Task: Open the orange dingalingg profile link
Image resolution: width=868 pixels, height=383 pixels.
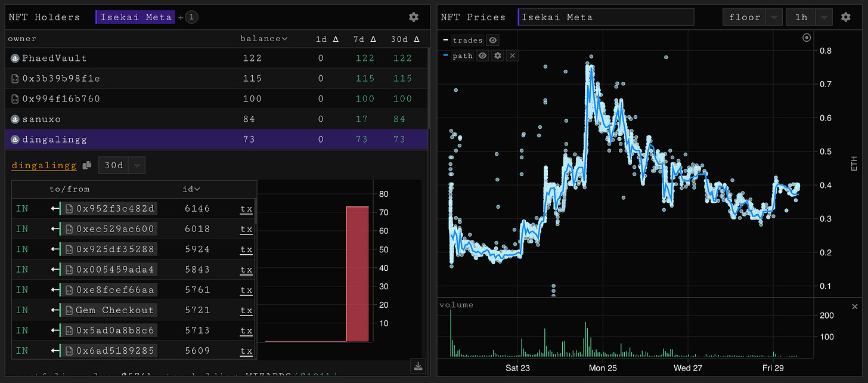Action: click(x=45, y=165)
